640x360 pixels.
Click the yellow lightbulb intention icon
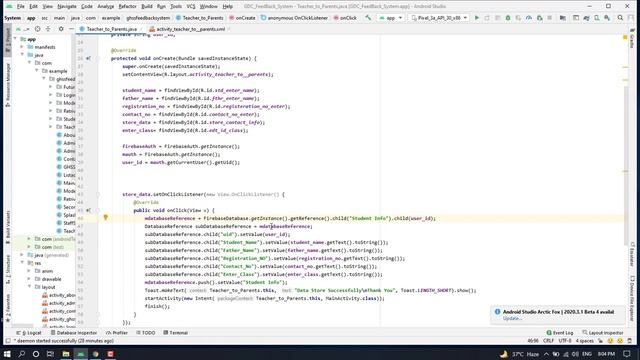pos(105,218)
